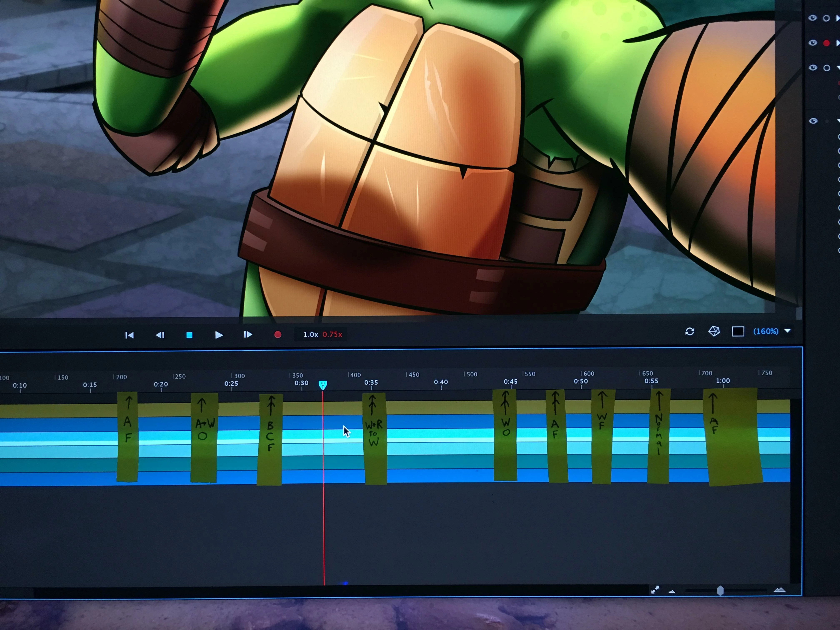This screenshot has height=630, width=840.
Task: Click the refresh scene icon
Action: tap(690, 331)
